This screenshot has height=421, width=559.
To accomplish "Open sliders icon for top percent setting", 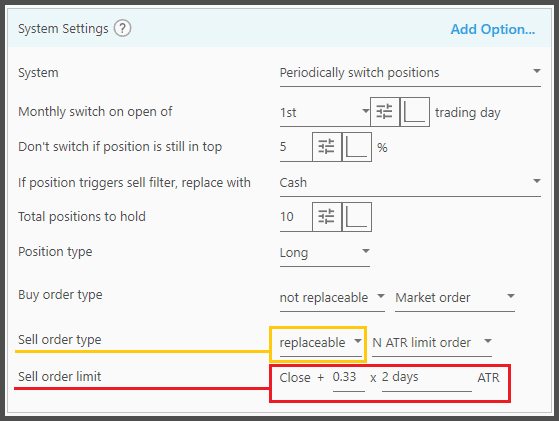I will pos(327,147).
